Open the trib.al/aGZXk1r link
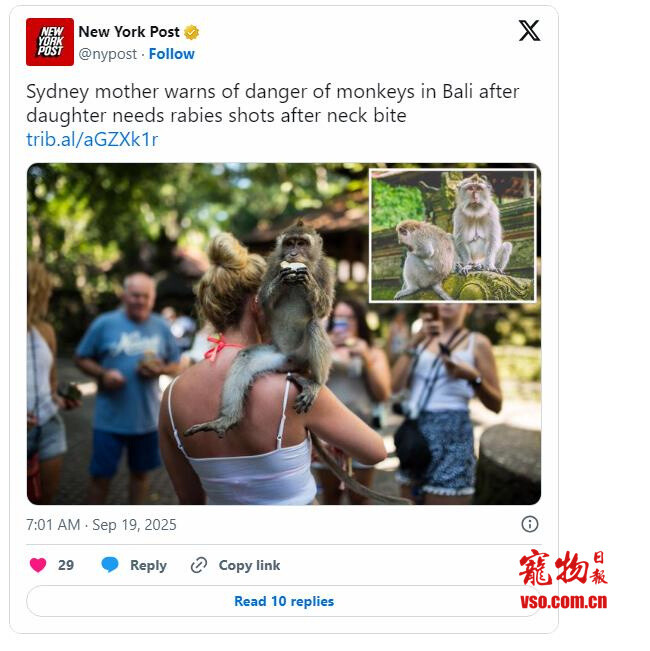650x651 pixels. [x=92, y=140]
